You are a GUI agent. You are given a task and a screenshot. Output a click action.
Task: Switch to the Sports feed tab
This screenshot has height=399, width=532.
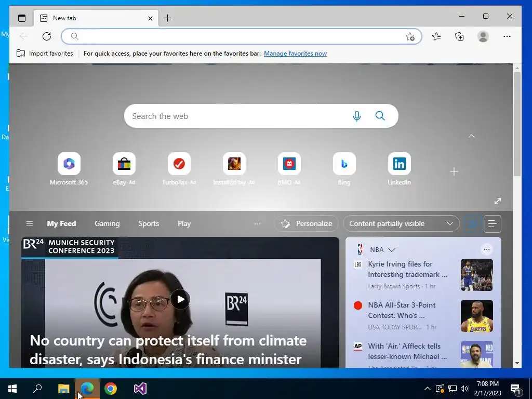pos(149,223)
